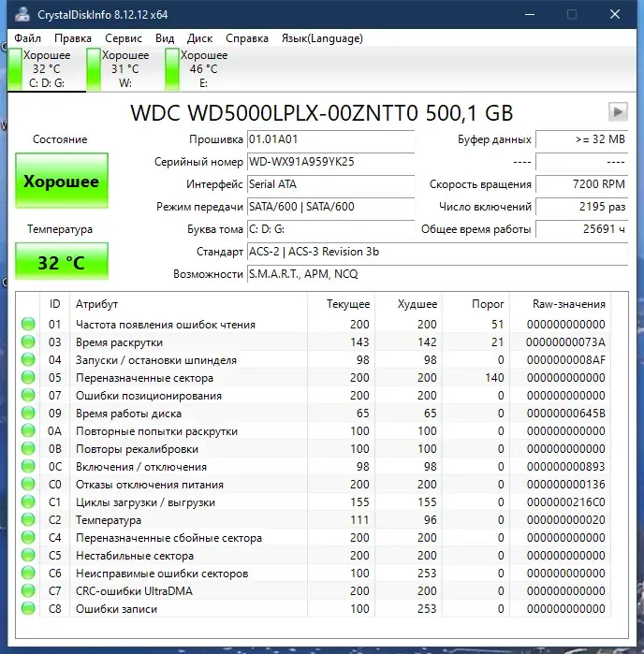Click status dot of attribute 01 row
The width and height of the screenshot is (644, 654).
pos(28,324)
